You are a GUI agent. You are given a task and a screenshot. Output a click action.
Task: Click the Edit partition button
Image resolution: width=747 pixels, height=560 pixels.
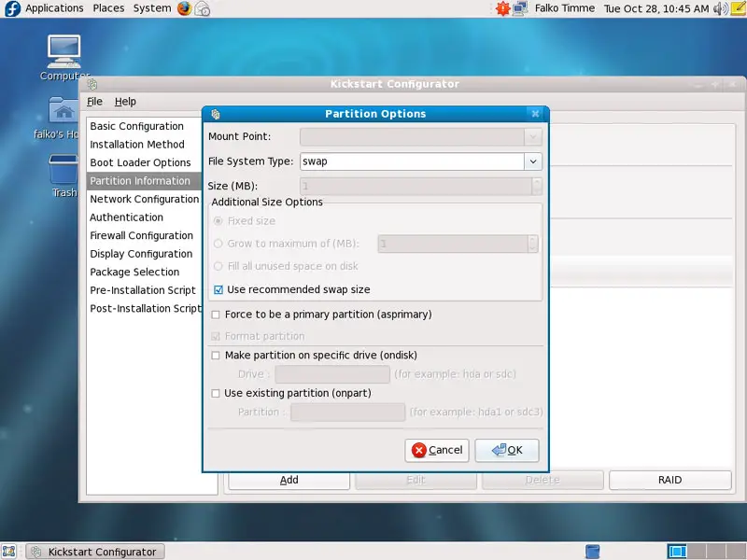416,480
